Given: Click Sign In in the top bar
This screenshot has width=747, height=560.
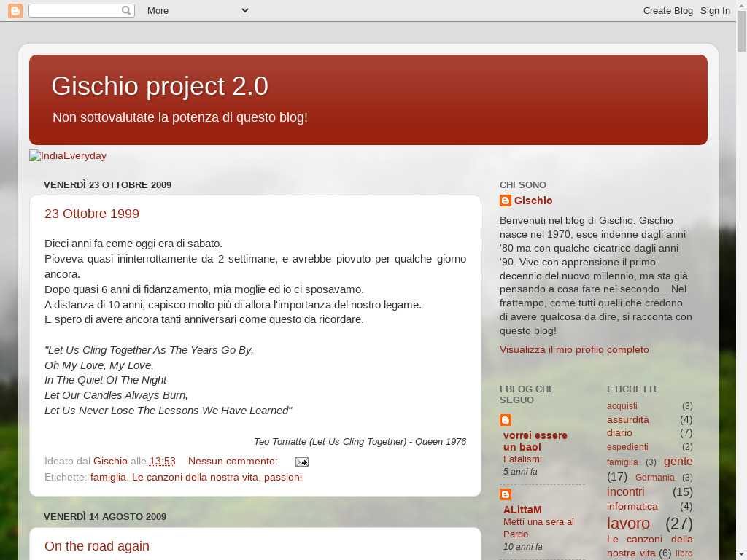Looking at the screenshot, I should pyautogui.click(x=715, y=10).
